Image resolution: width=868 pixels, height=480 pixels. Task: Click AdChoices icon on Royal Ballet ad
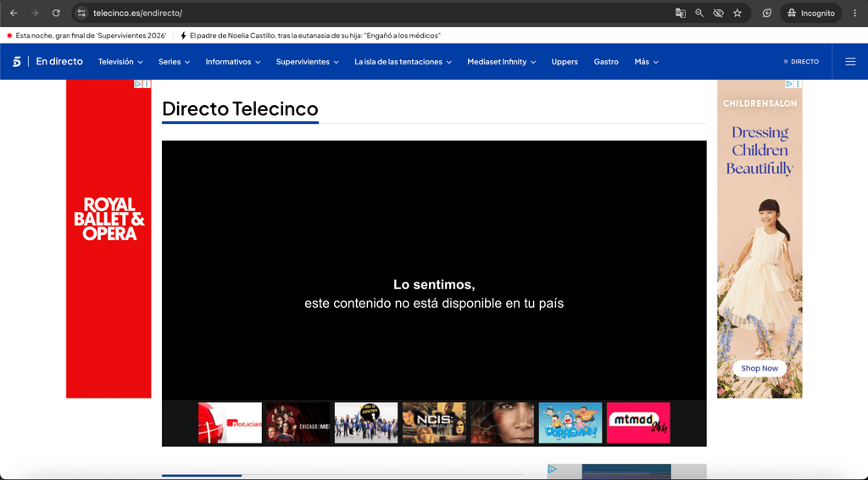click(x=138, y=84)
